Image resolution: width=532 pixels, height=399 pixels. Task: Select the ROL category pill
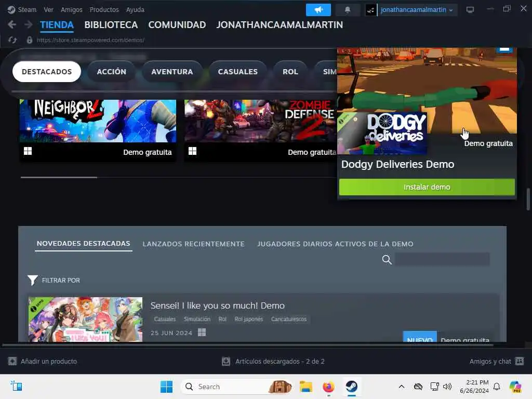pos(290,72)
